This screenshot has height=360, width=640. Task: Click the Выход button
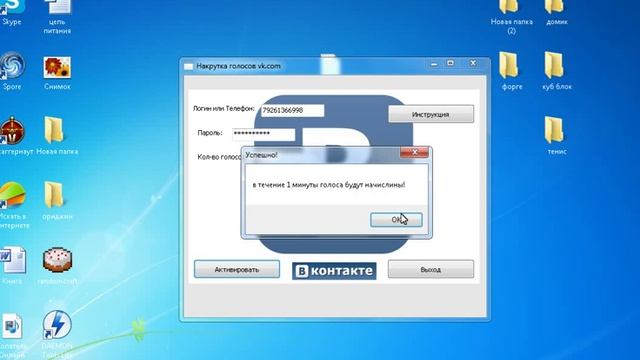coord(431,269)
